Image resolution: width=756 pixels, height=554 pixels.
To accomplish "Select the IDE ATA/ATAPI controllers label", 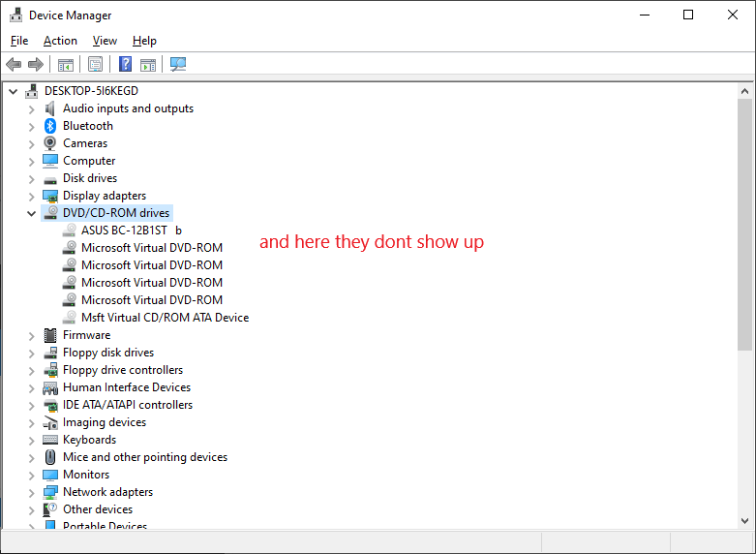I will pyautogui.click(x=128, y=405).
